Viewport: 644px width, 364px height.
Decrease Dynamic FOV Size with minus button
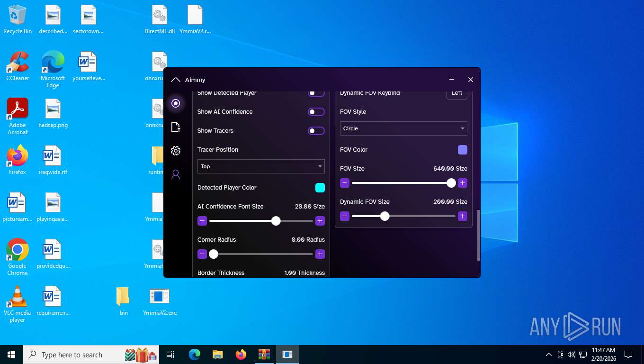(x=345, y=216)
